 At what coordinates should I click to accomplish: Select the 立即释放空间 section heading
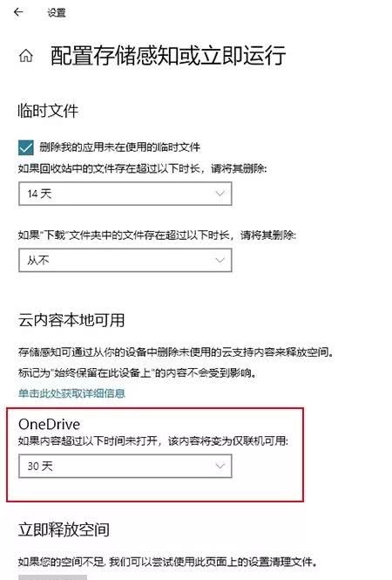(64, 529)
